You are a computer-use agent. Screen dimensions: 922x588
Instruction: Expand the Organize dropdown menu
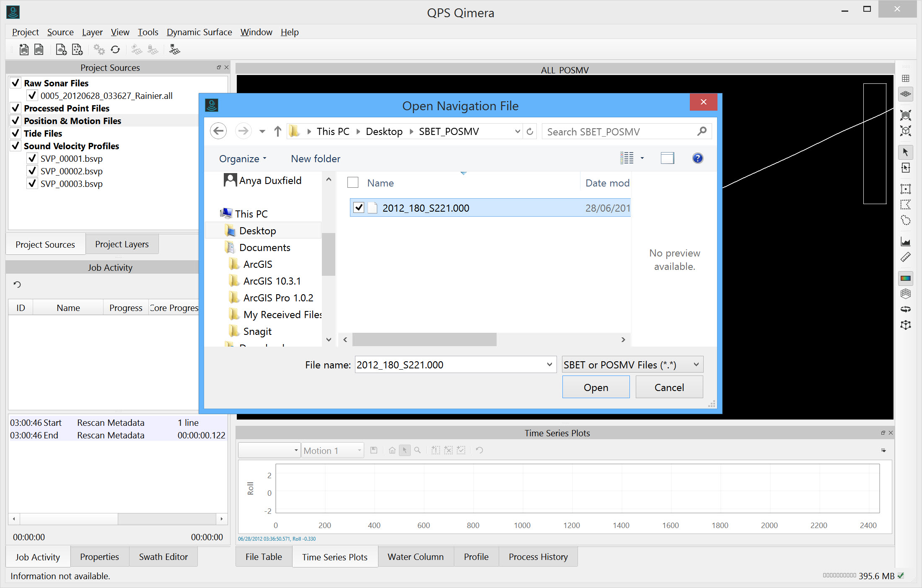243,159
